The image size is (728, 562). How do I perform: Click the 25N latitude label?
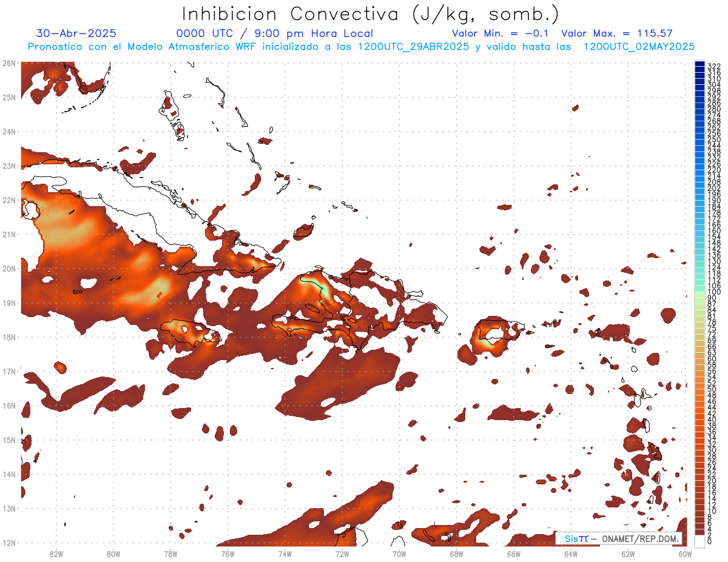(x=8, y=97)
